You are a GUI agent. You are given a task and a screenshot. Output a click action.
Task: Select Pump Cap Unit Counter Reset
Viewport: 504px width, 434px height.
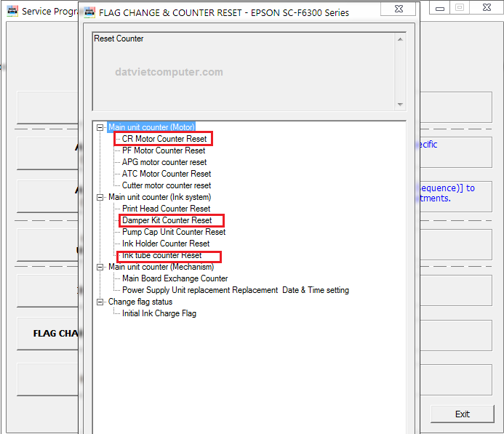174,232
